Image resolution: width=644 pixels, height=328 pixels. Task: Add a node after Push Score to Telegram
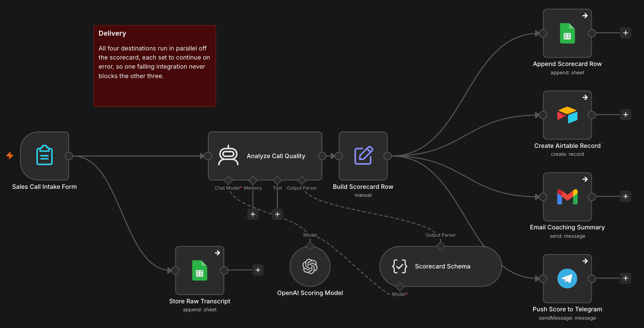pyautogui.click(x=625, y=278)
